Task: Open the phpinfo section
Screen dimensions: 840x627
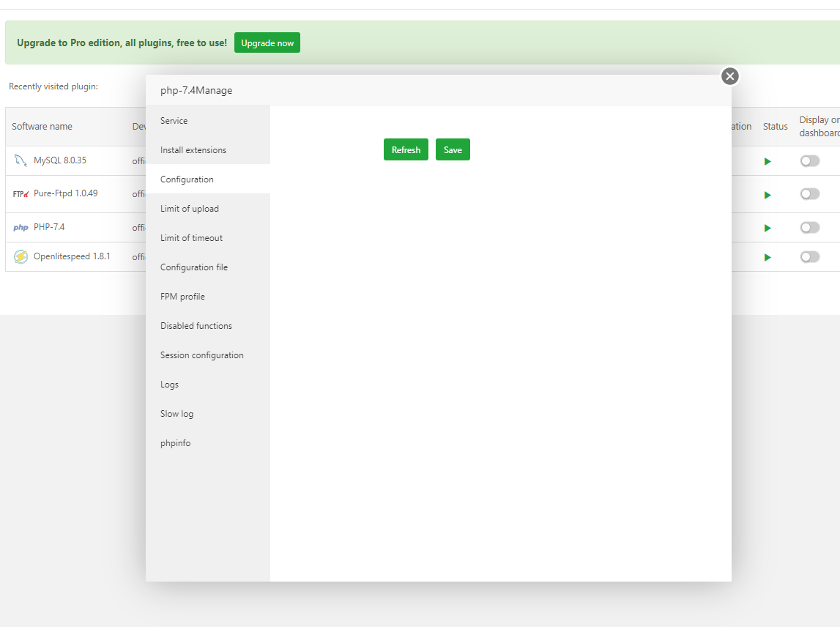Action: pyautogui.click(x=175, y=442)
